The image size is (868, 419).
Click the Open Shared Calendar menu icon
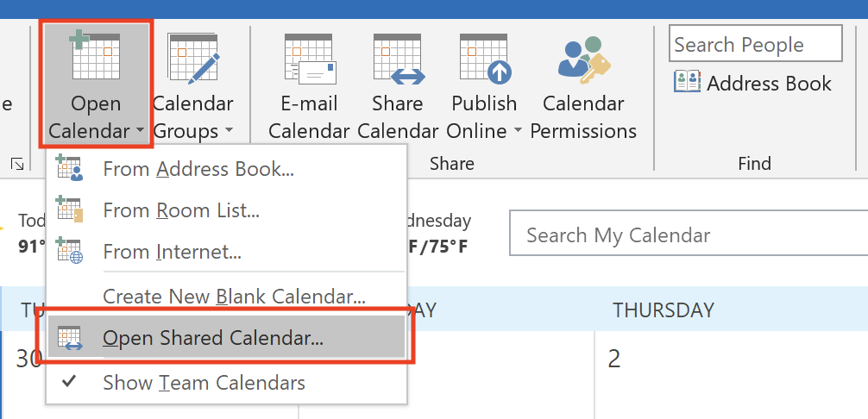pos(69,337)
